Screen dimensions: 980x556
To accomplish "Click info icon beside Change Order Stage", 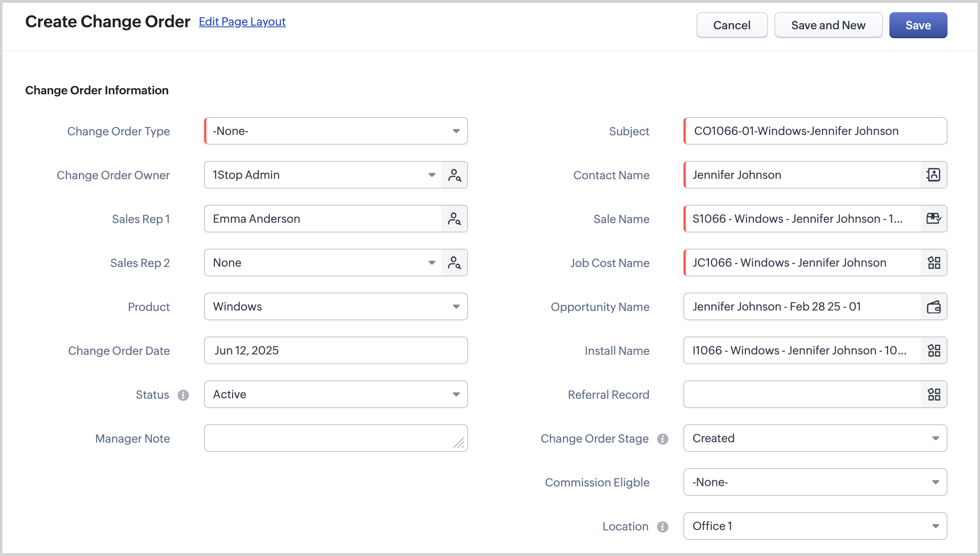I will (x=663, y=439).
